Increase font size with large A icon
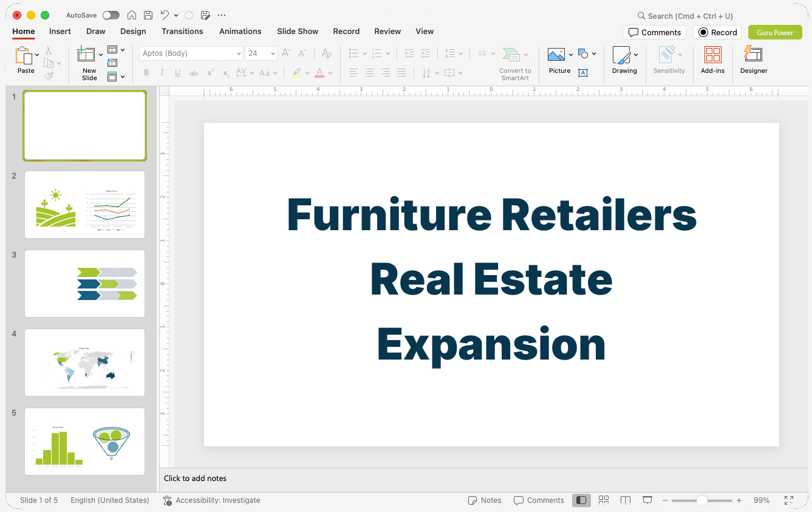This screenshot has width=812, height=512. pyautogui.click(x=286, y=53)
